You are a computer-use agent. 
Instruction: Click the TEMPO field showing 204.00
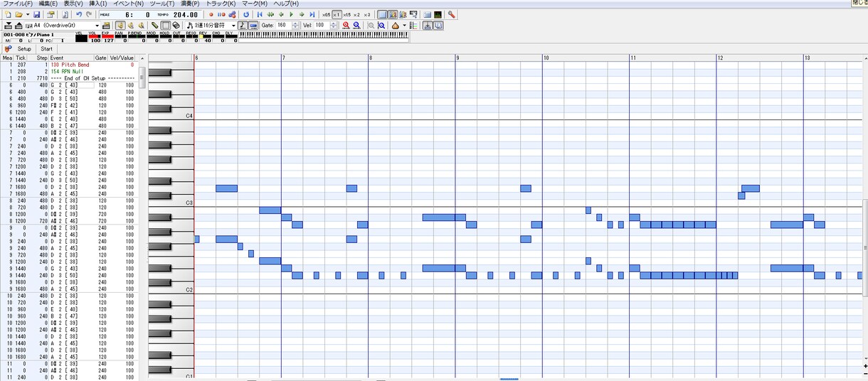pos(185,14)
